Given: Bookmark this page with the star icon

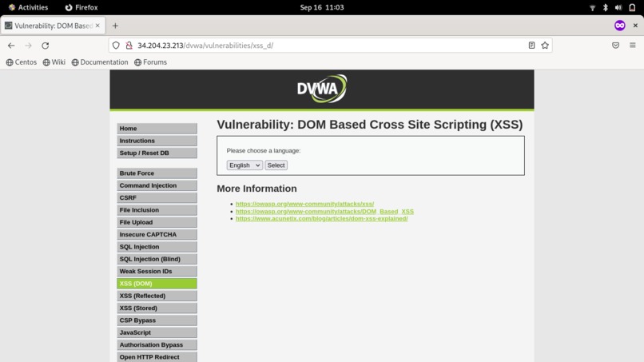Looking at the screenshot, I should pyautogui.click(x=545, y=46).
